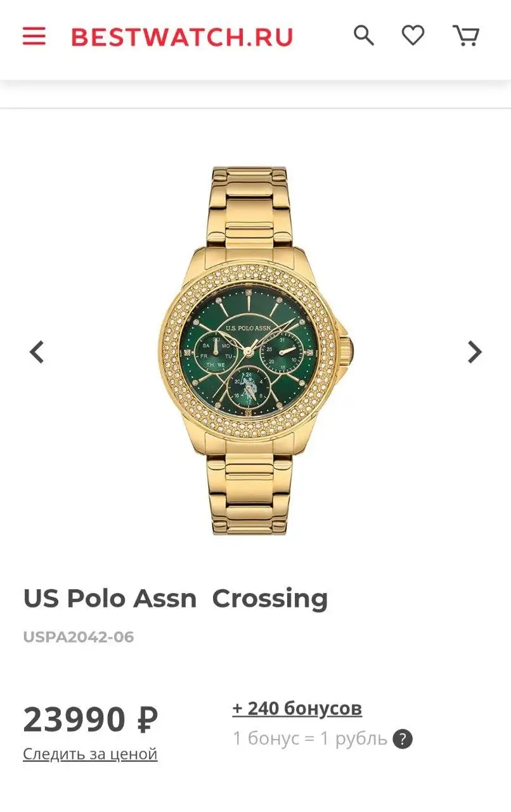Click the "Следить за ценой" link
The height and width of the screenshot is (812, 511).
coord(90,754)
